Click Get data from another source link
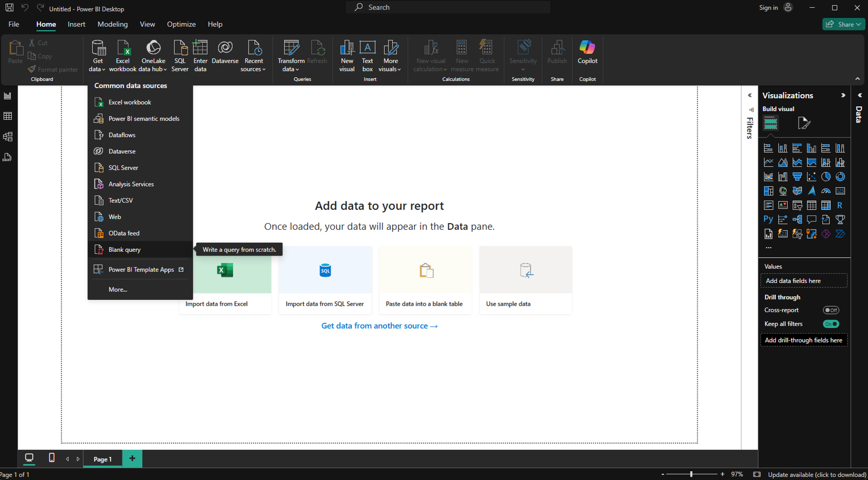This screenshot has width=868, height=480. click(379, 326)
